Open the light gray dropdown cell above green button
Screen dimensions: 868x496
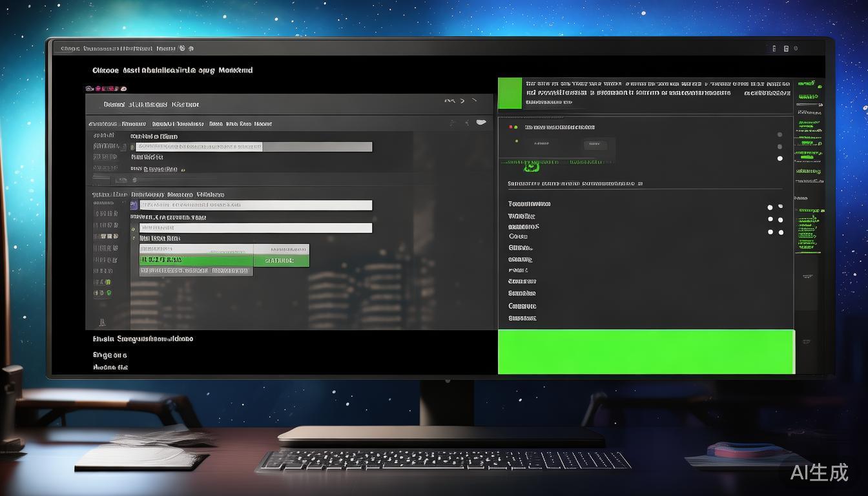pos(196,249)
